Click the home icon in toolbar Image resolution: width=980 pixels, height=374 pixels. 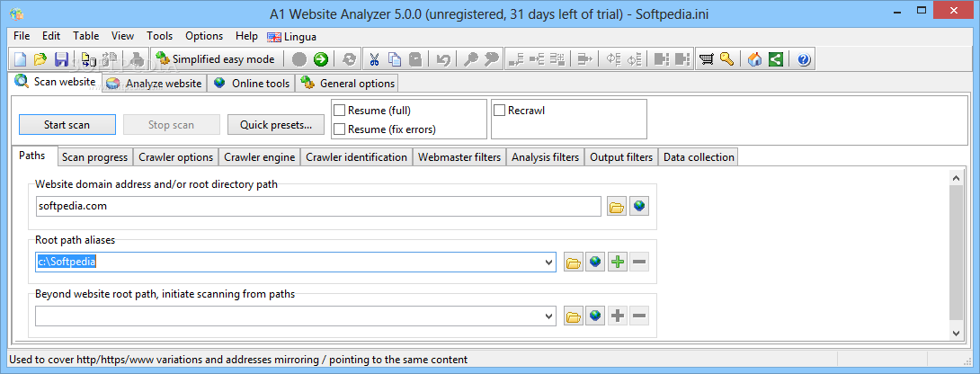click(x=755, y=59)
